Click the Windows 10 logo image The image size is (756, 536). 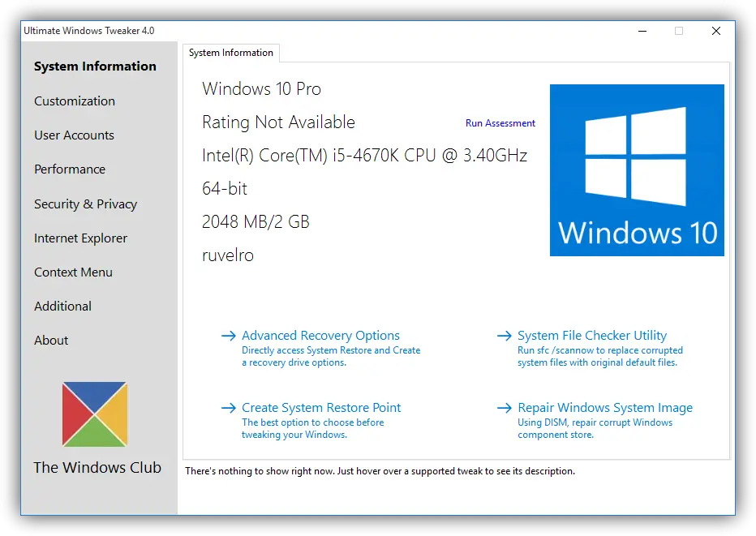[637, 170]
